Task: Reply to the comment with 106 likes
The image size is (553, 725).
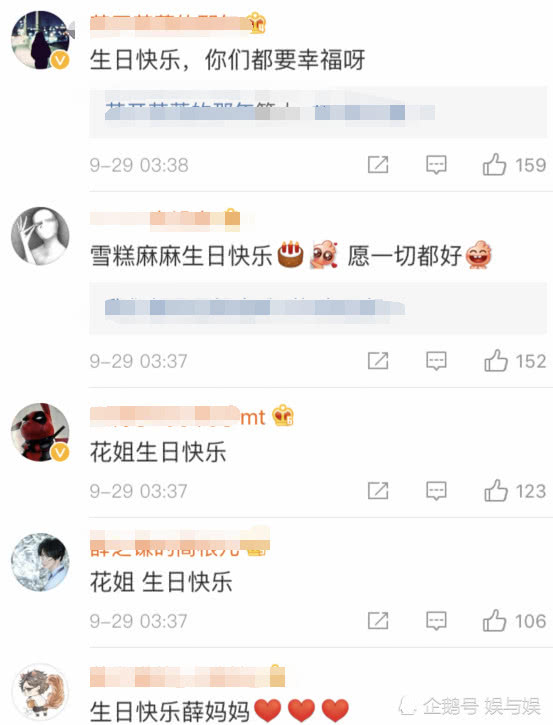Action: click(x=436, y=621)
